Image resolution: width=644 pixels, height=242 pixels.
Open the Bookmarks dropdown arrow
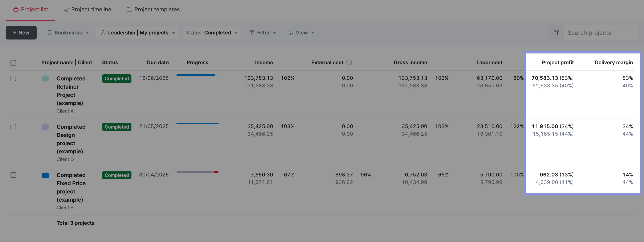pos(87,33)
